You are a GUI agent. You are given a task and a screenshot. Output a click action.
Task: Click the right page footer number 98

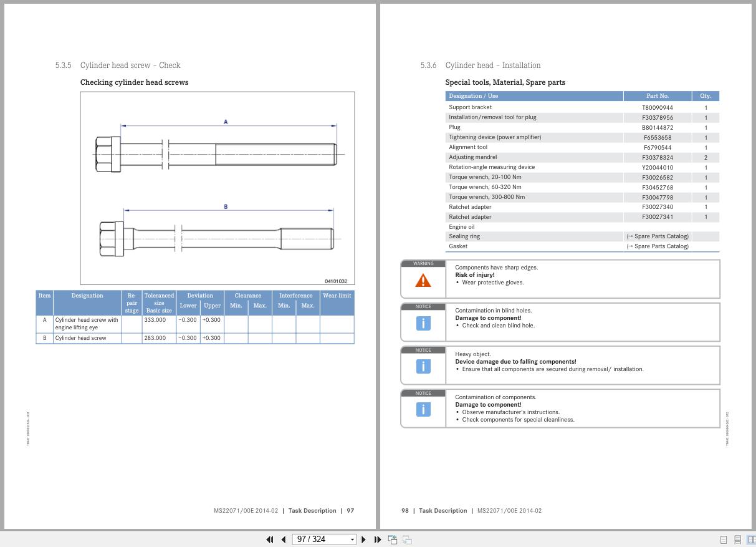tap(405, 511)
